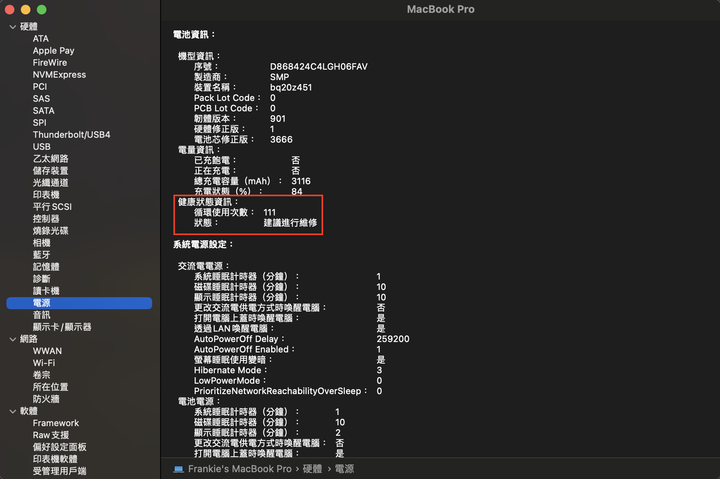Open the USB hardware entry
The width and height of the screenshot is (720, 479).
pyautogui.click(x=41, y=147)
